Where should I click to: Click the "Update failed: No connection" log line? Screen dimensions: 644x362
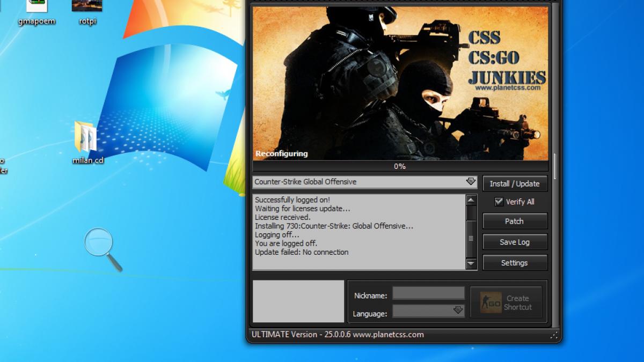[302, 252]
